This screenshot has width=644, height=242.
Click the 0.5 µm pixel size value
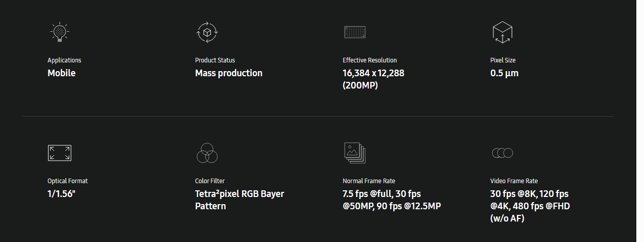click(x=504, y=73)
